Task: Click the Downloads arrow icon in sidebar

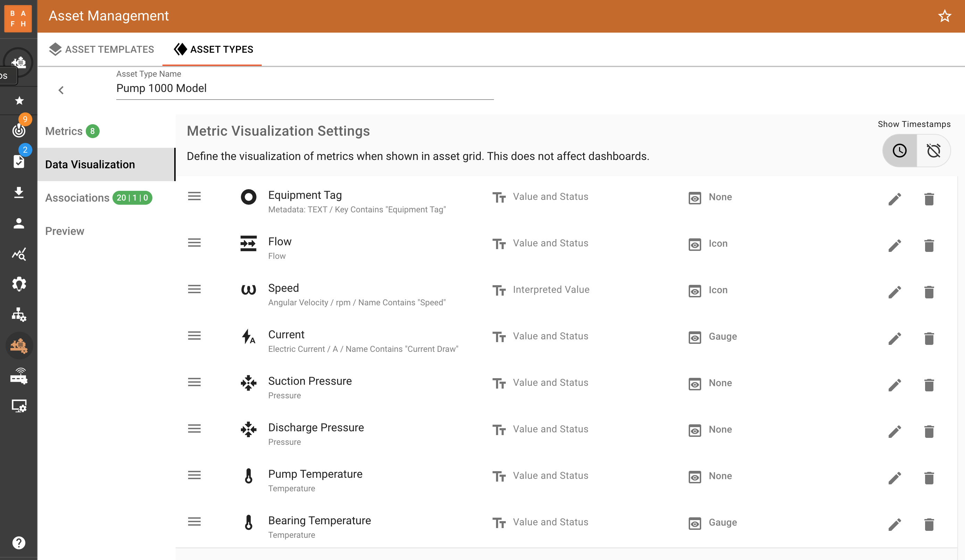Action: coord(19,193)
